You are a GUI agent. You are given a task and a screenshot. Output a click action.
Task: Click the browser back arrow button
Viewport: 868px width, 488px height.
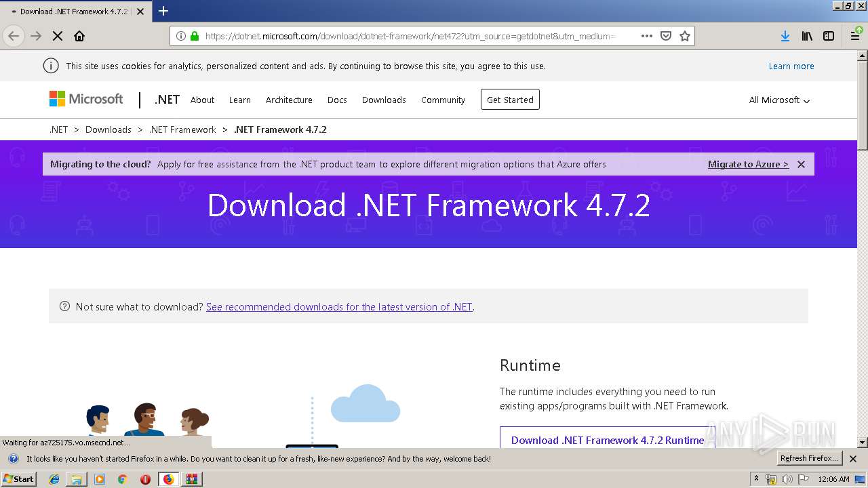point(14,36)
